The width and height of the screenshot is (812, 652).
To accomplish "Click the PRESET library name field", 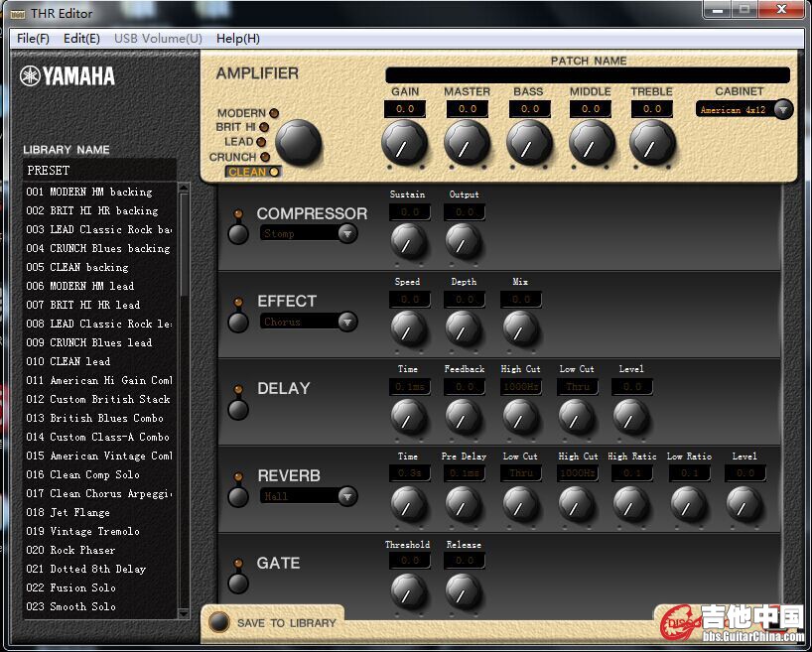I will click(x=99, y=171).
